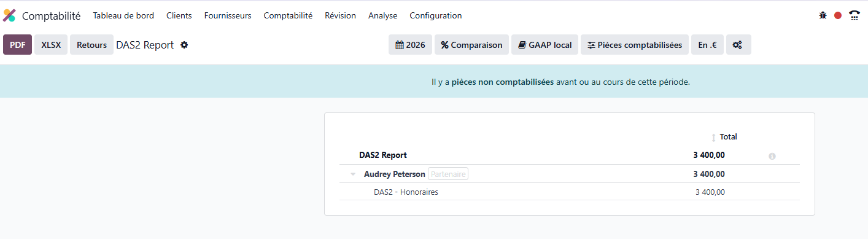This screenshot has height=239, width=868.
Task: Open the Comptabilité app home logo
Action: point(9,15)
